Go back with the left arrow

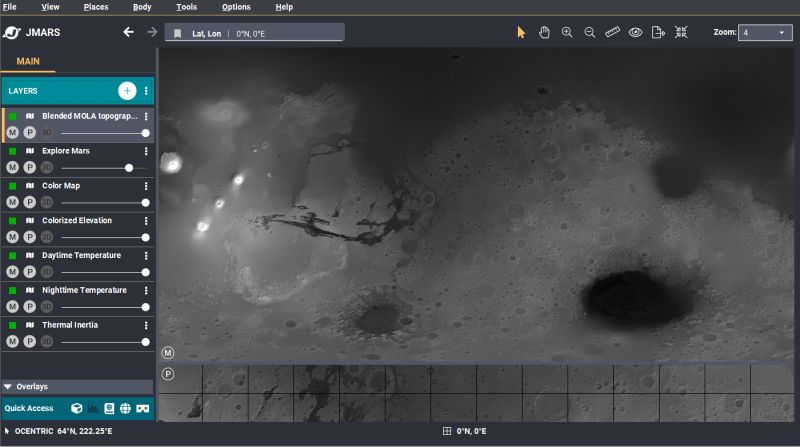129,32
